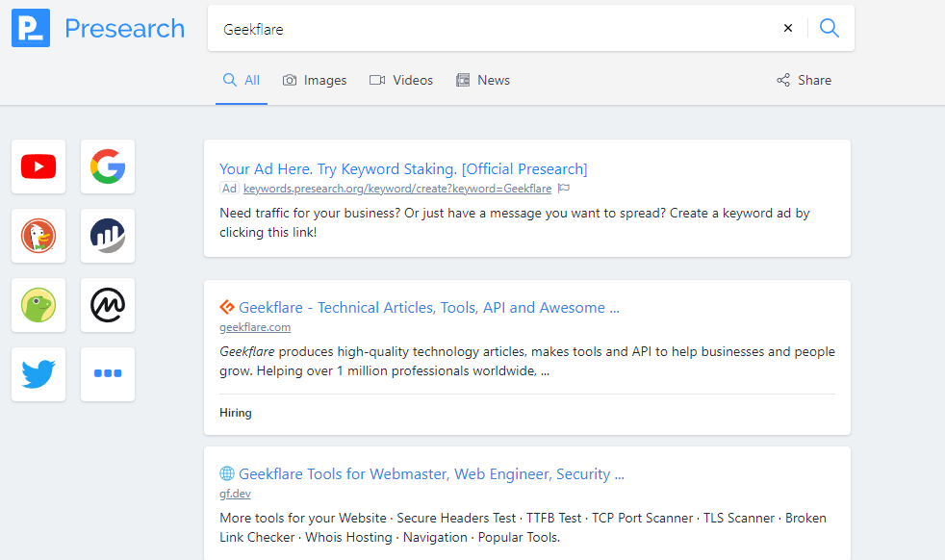Switch search to the Google provider
The height and width of the screenshot is (560, 945).
tap(108, 166)
